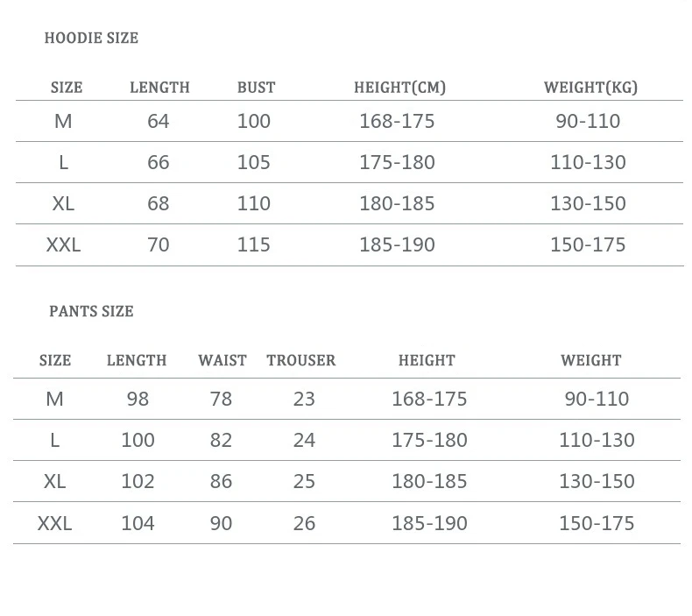
Task: Click trouser value 26
Action: [x=304, y=523]
